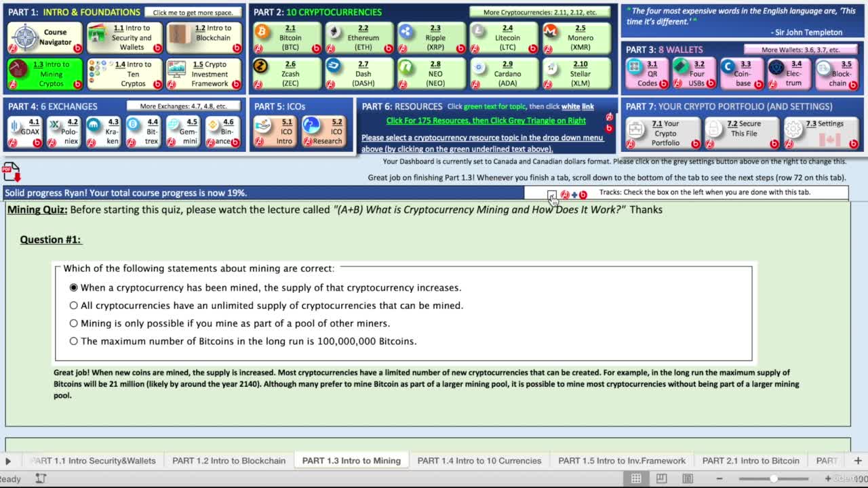Open the 4.3 Kraken exchange icon

pyautogui.click(x=94, y=126)
